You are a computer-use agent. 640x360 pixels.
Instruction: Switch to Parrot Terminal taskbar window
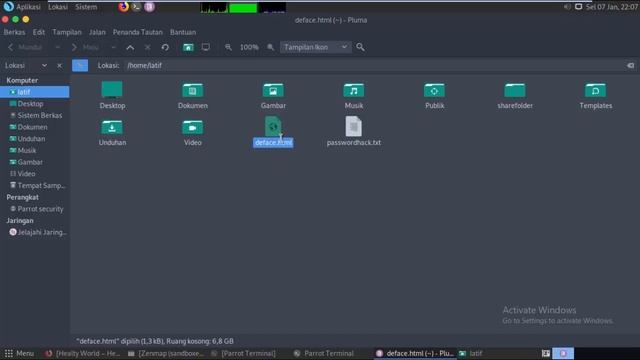point(324,353)
